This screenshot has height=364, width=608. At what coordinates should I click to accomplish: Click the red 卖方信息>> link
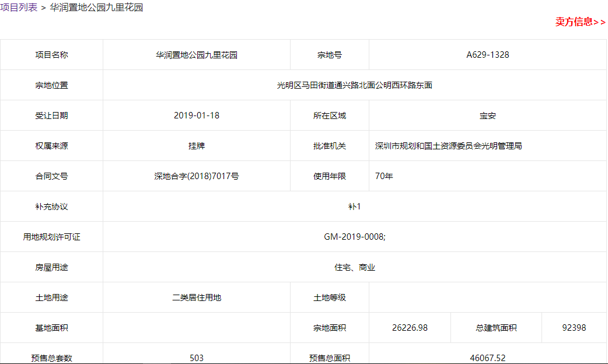coord(580,22)
